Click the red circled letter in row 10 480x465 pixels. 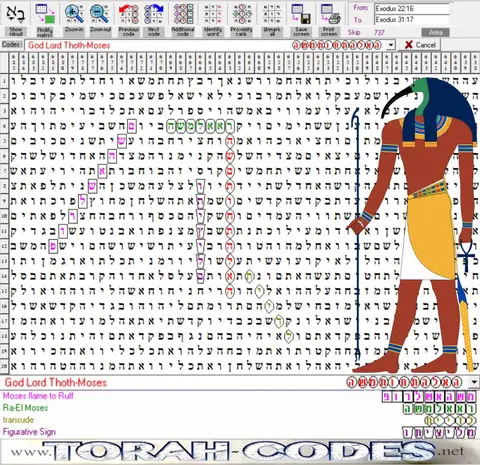[x=230, y=216]
